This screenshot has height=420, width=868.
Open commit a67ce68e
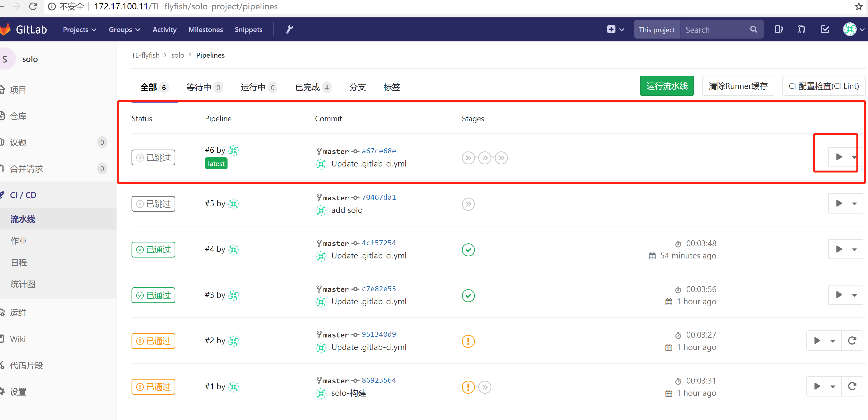[x=379, y=151]
